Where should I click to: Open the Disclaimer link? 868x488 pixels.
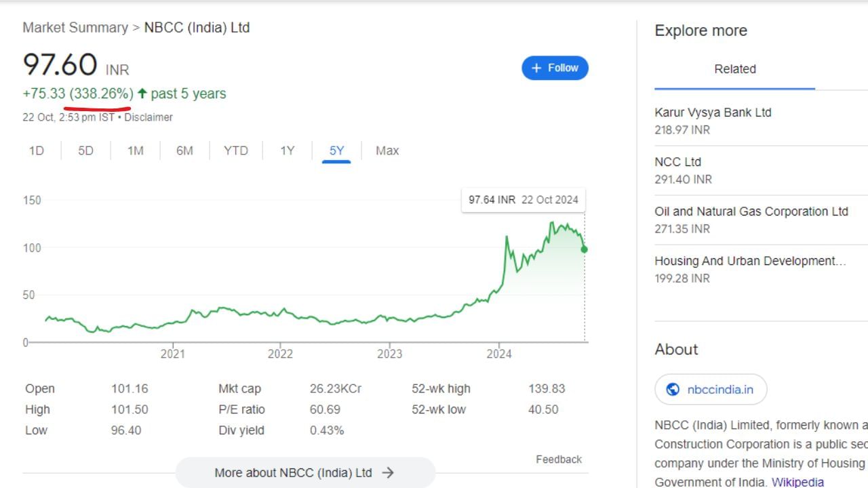click(x=149, y=117)
